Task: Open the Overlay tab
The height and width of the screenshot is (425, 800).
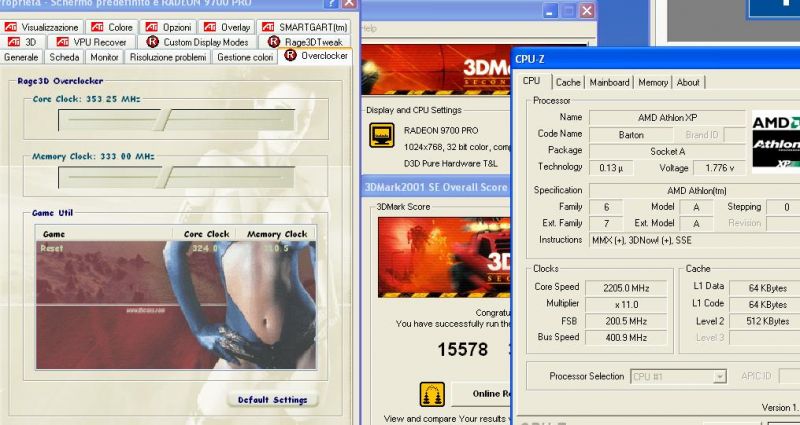Action: click(227, 27)
